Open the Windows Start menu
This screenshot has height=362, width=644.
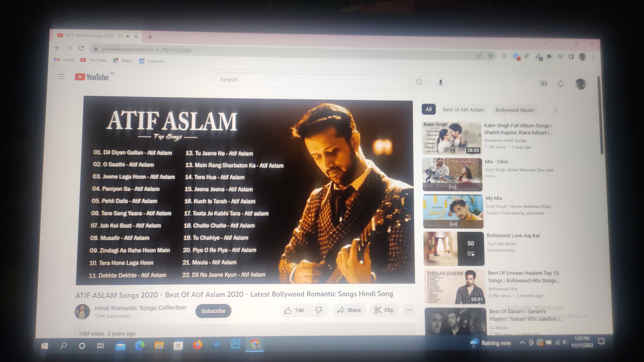point(44,346)
